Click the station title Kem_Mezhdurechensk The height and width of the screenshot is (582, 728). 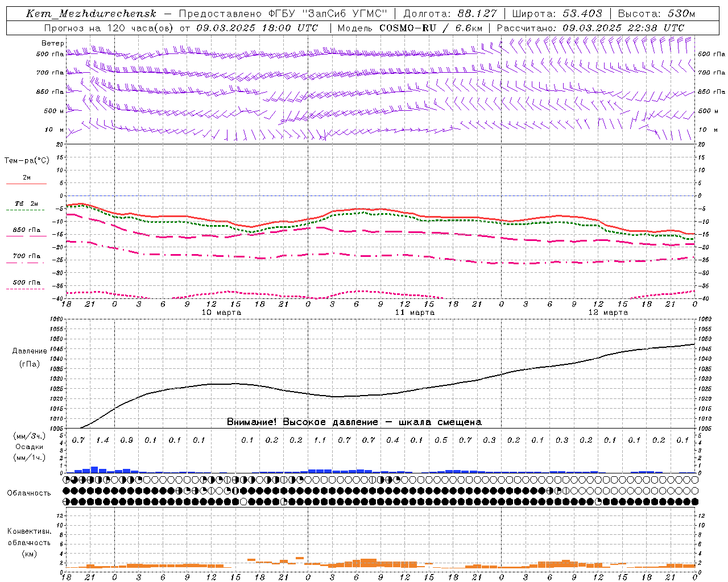pyautogui.click(x=91, y=14)
